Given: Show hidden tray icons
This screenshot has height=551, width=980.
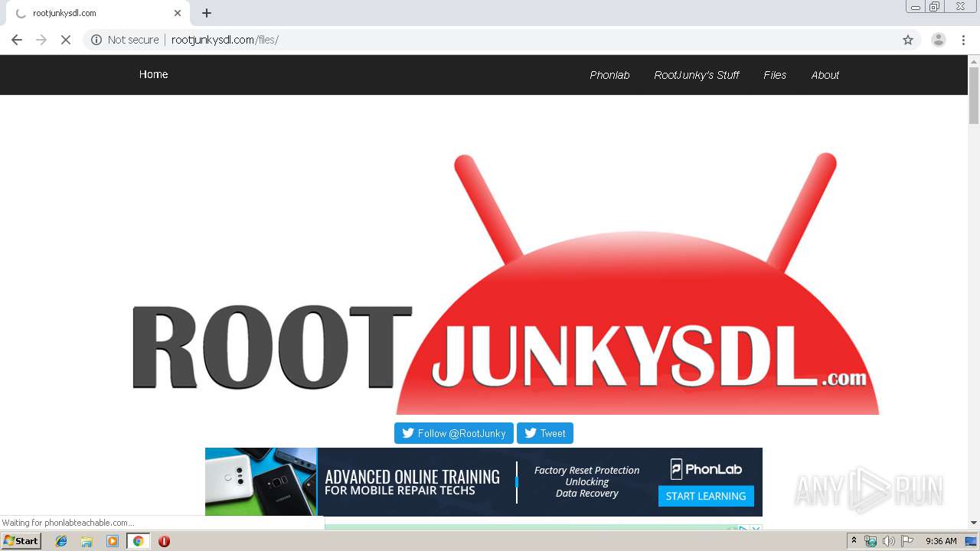Looking at the screenshot, I should pyautogui.click(x=854, y=541).
